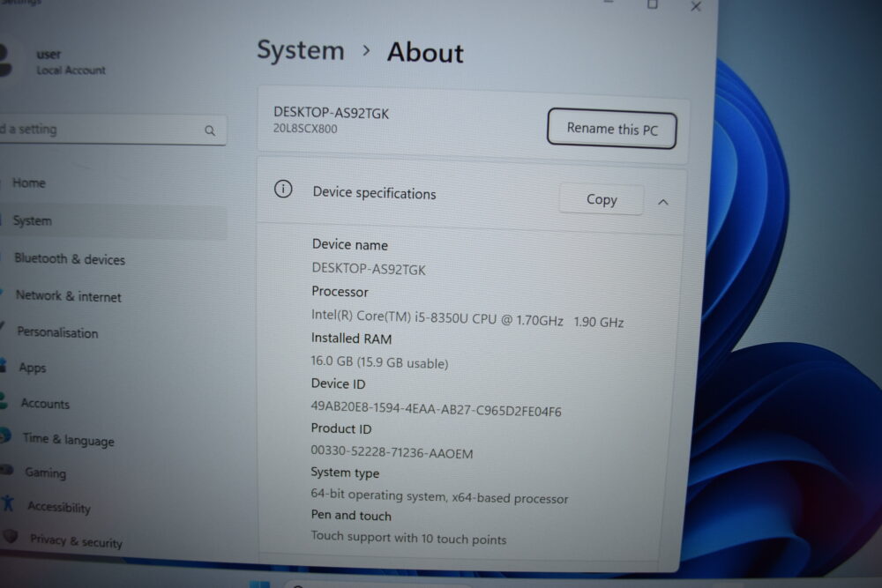Open Personalisation settings
Screen dimensions: 882x588
pos(57,332)
